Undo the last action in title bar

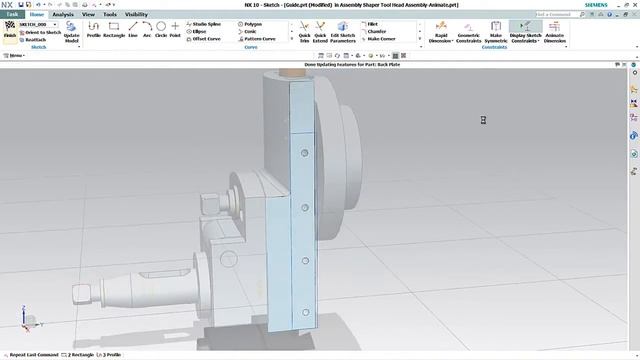38,5
